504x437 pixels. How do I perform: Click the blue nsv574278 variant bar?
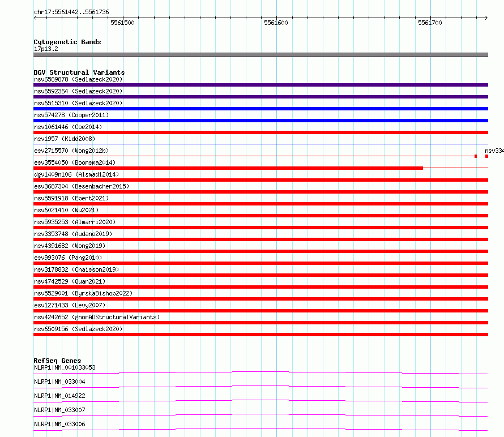click(x=260, y=121)
